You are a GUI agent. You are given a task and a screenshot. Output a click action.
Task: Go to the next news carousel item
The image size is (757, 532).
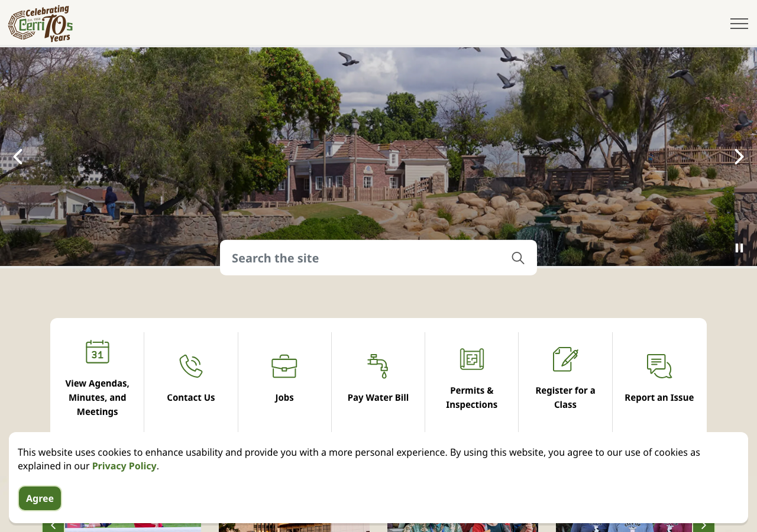tap(704, 525)
